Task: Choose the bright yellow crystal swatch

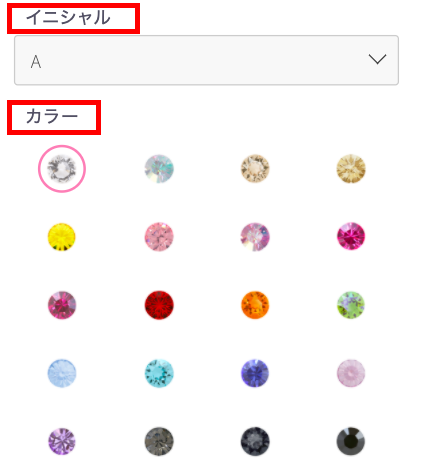Action: [x=62, y=237]
